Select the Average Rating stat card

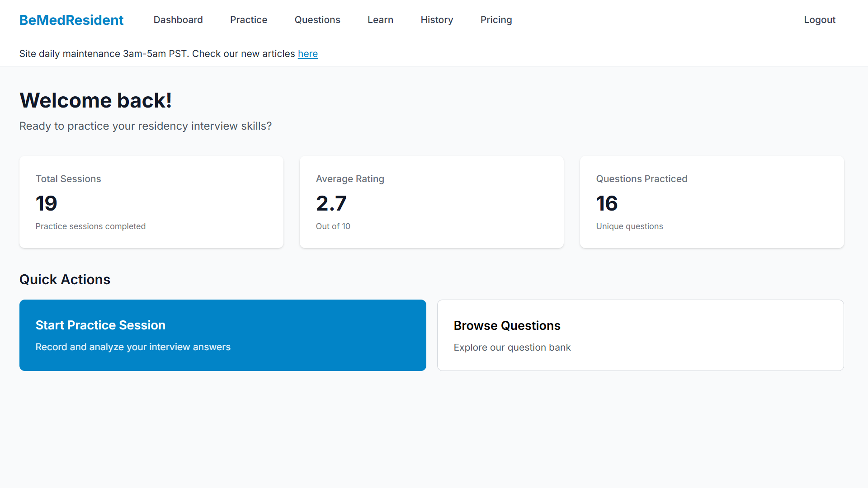tap(431, 202)
